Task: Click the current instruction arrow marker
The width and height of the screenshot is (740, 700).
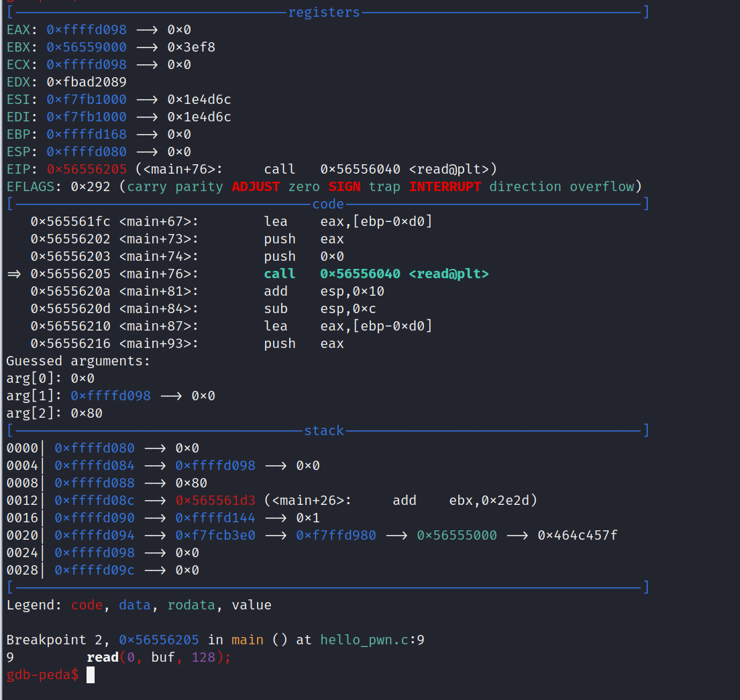Action: point(14,274)
